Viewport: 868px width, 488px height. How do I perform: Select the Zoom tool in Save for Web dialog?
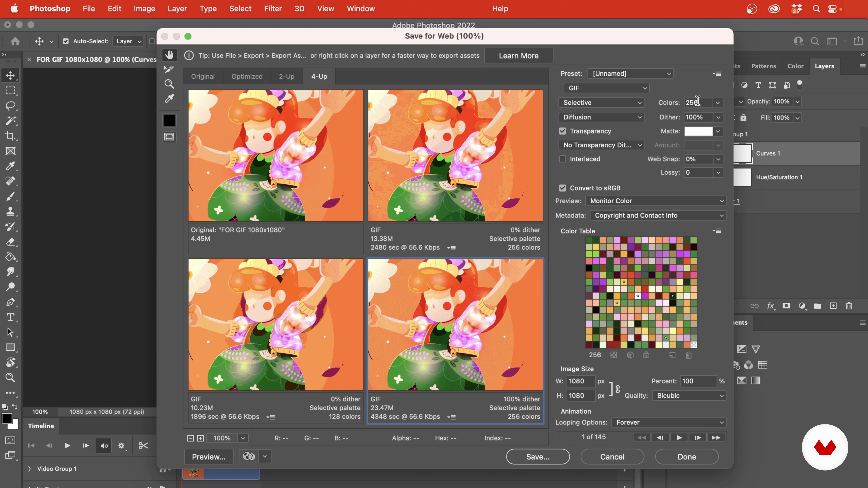[169, 84]
